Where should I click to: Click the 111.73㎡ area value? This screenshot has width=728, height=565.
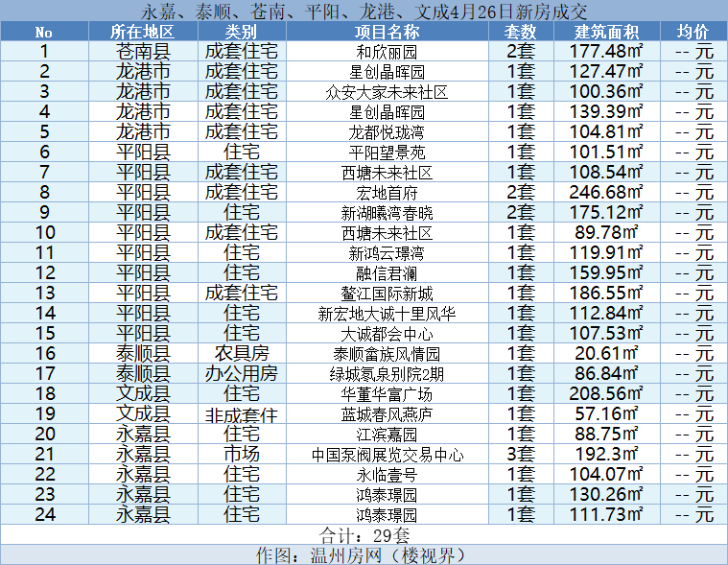coord(606,514)
